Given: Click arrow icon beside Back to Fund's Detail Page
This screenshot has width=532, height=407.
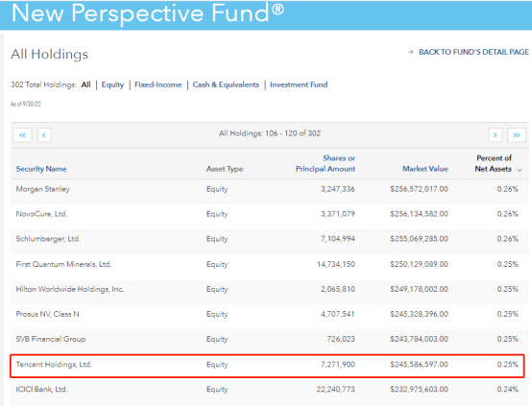Looking at the screenshot, I should (411, 52).
